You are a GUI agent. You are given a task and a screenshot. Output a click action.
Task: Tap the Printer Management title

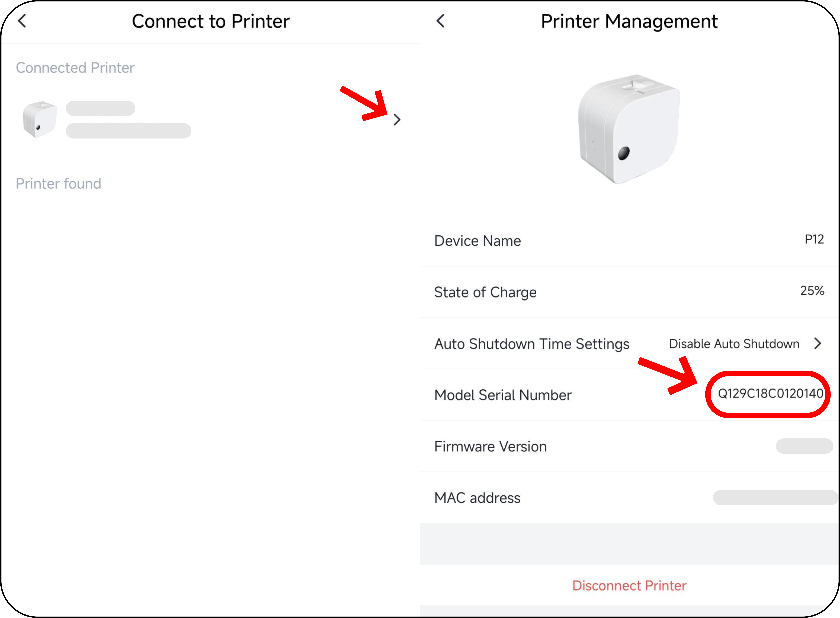[x=629, y=22]
